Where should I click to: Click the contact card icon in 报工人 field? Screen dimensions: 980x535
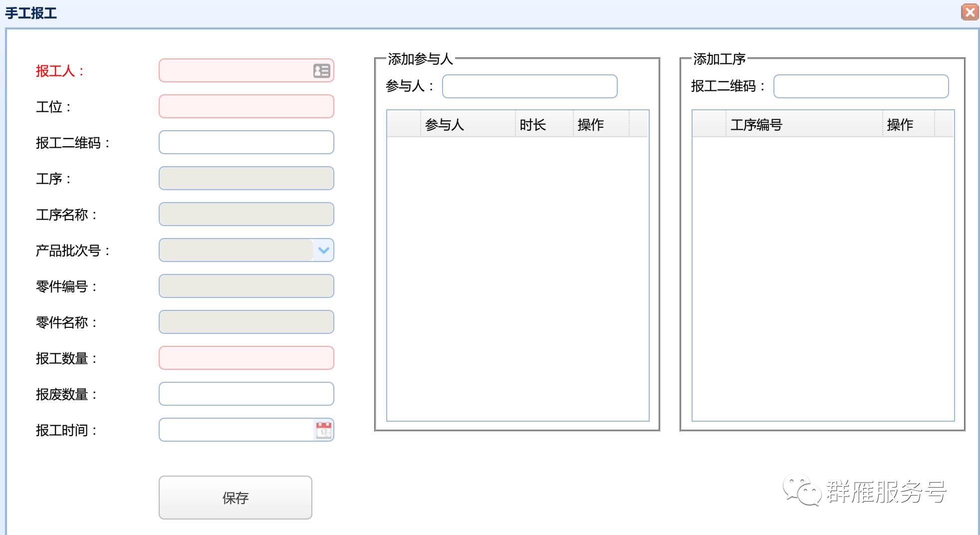point(321,71)
